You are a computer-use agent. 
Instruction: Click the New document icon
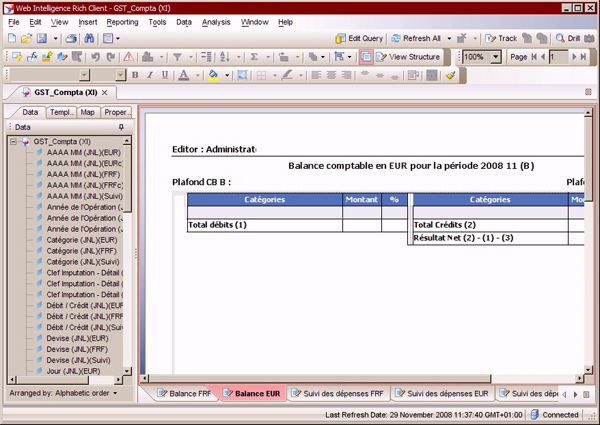[x=12, y=38]
